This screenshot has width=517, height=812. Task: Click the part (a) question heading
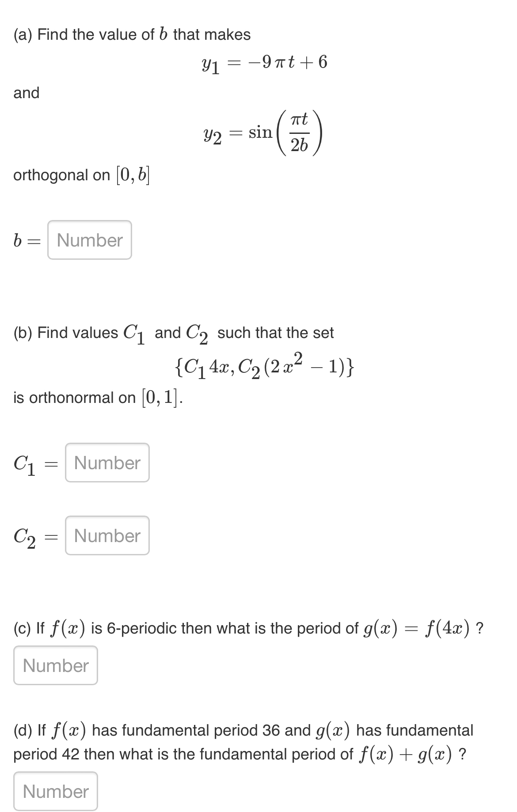point(132,34)
